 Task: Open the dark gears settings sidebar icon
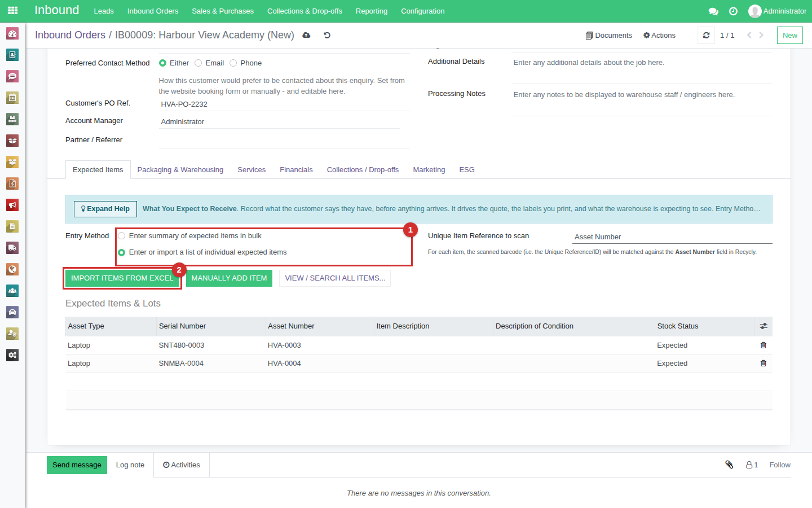click(x=12, y=355)
